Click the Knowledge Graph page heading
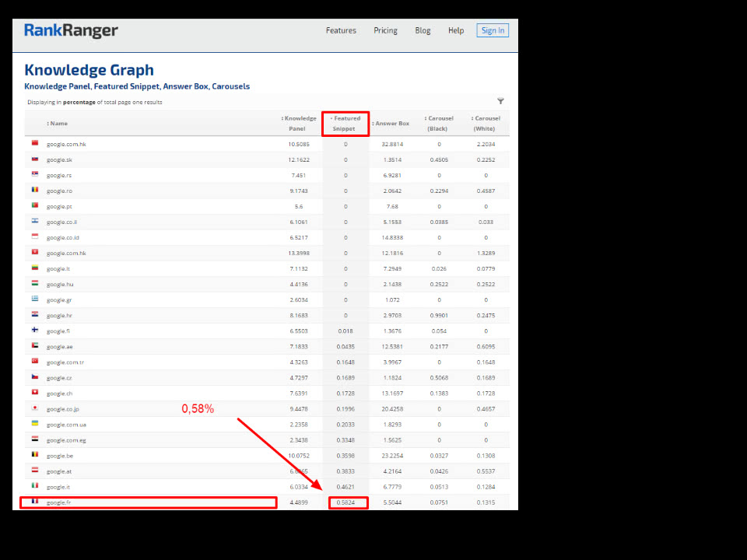Image resolution: width=747 pixels, height=560 pixels. click(x=89, y=70)
